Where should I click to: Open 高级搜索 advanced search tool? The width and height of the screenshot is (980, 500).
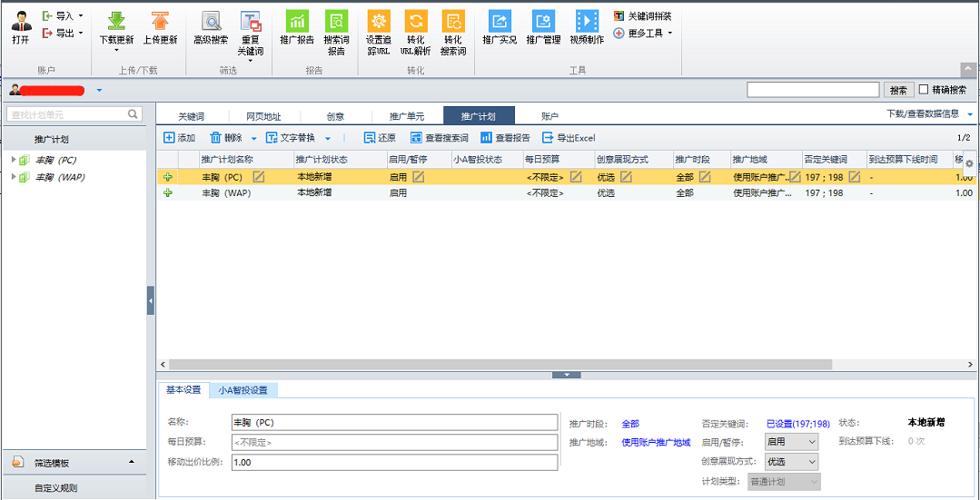point(211,22)
